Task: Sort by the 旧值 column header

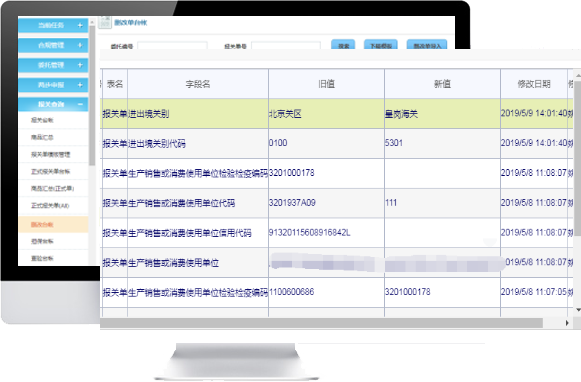Action: (x=326, y=84)
